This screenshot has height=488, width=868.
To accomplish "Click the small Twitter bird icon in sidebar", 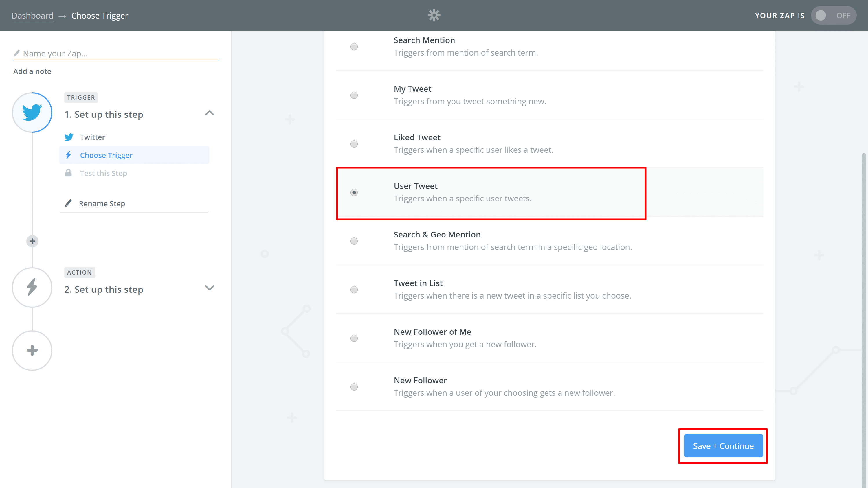I will (x=69, y=137).
